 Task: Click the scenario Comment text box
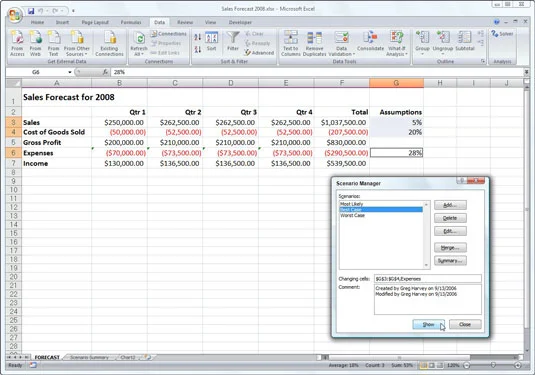428,299
